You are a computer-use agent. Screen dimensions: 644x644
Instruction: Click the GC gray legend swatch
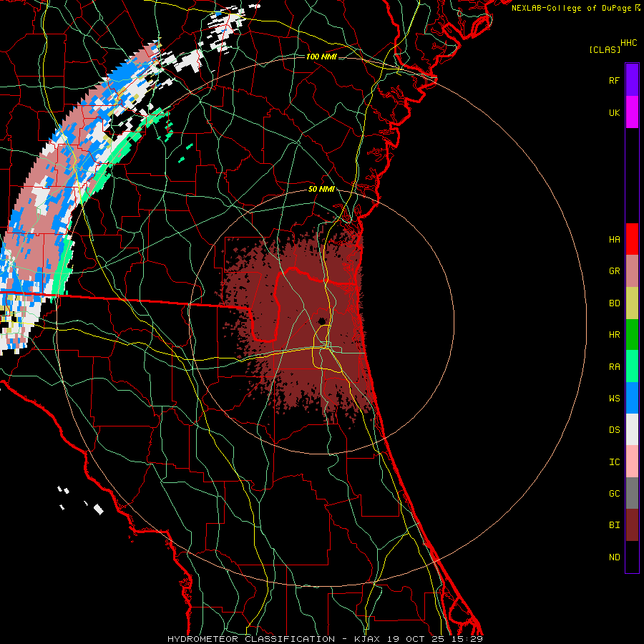coord(632,493)
